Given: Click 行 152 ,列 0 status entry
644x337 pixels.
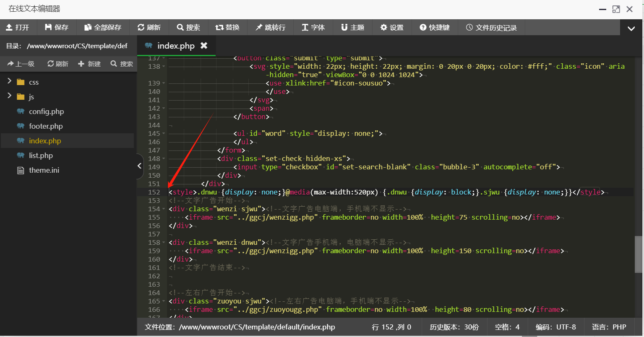Looking at the screenshot, I should tap(391, 327).
